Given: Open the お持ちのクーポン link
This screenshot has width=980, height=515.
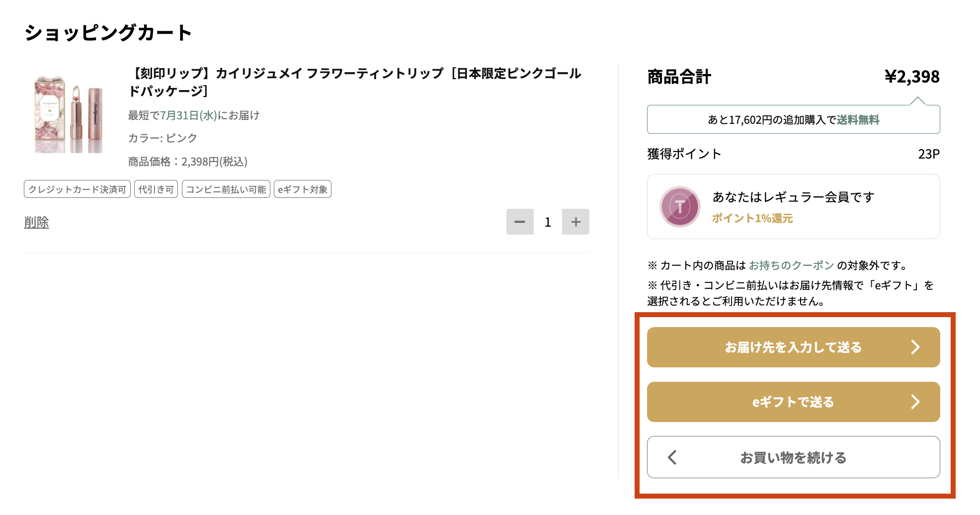Looking at the screenshot, I should click(x=791, y=265).
